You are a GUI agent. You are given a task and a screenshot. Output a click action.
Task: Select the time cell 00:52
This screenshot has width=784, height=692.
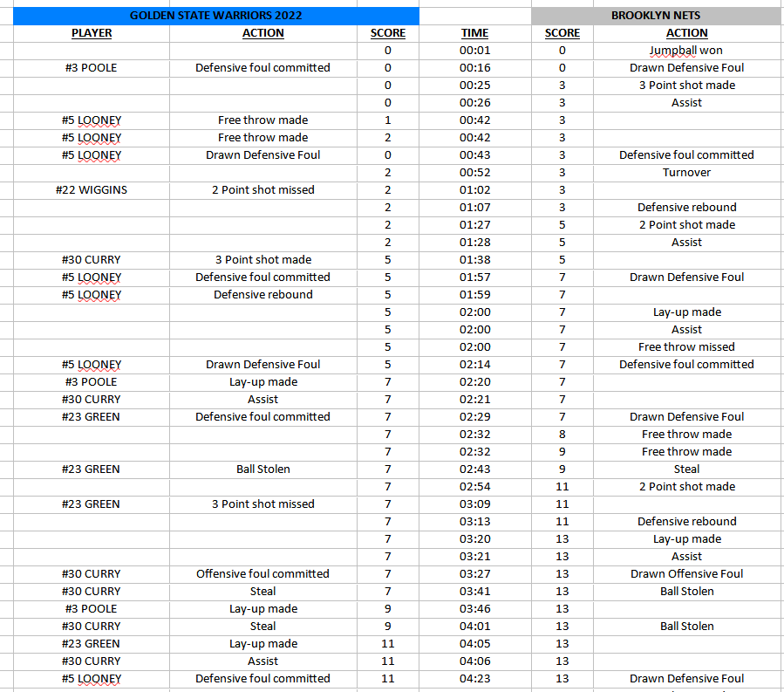tap(475, 173)
